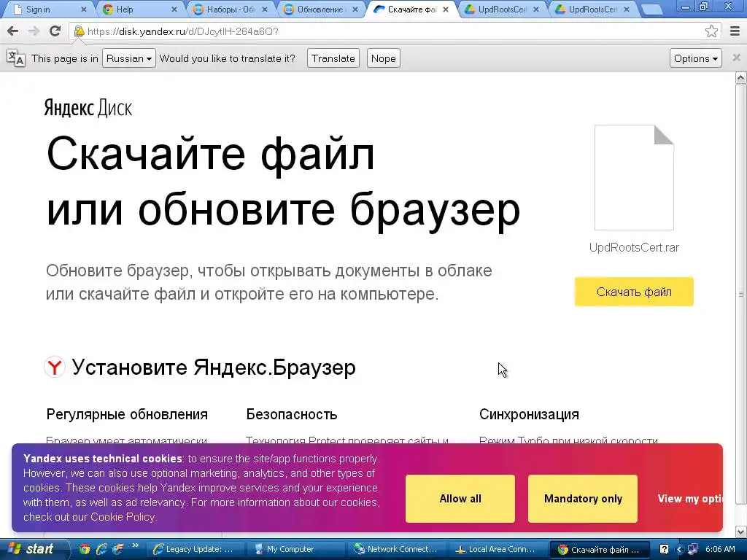Viewport: 747px width, 560px height.
Task: Switch to the Help tab
Action: [x=138, y=9]
